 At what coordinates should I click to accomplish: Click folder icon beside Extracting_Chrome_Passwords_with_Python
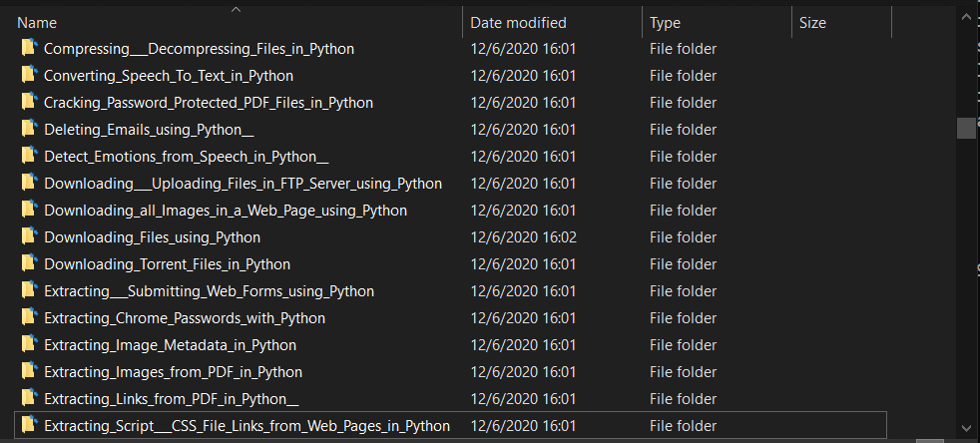tap(29, 318)
